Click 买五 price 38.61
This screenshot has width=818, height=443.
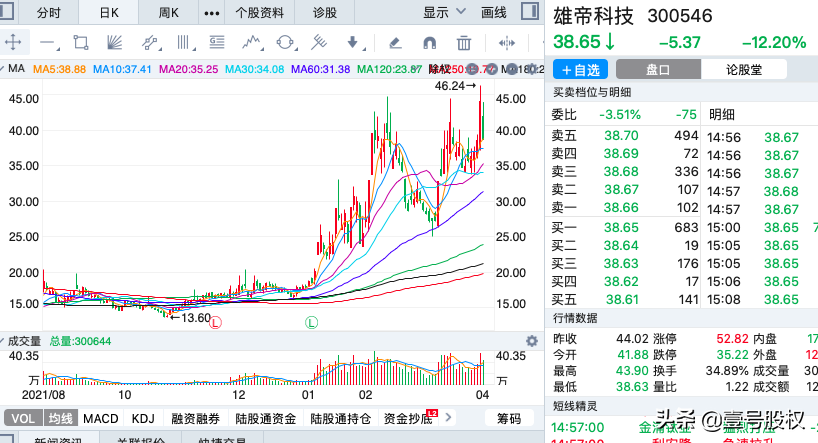click(x=622, y=300)
